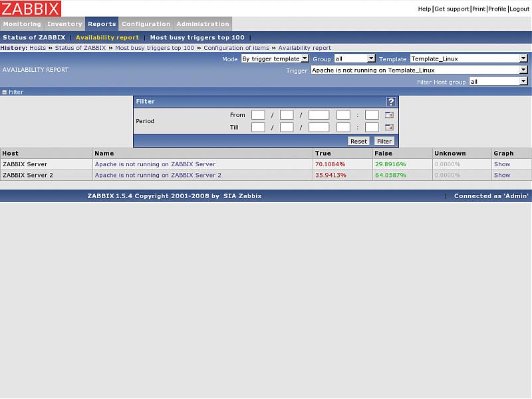Open the From date calendar picker icon
Viewport: 532px width, 399px height.
pos(389,115)
